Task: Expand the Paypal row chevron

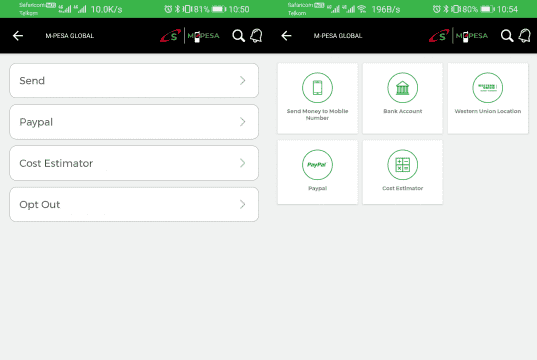Action: click(242, 122)
